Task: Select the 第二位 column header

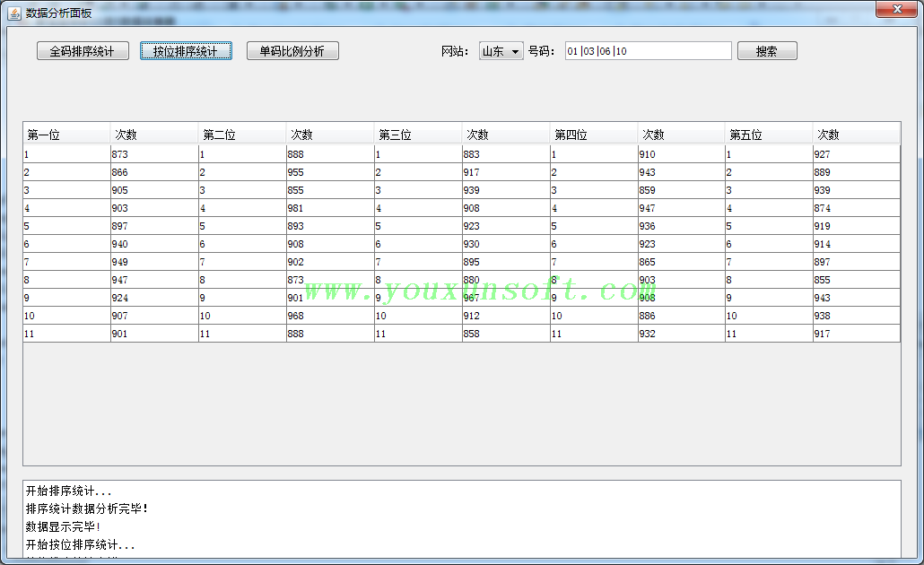Action: pyautogui.click(x=242, y=135)
